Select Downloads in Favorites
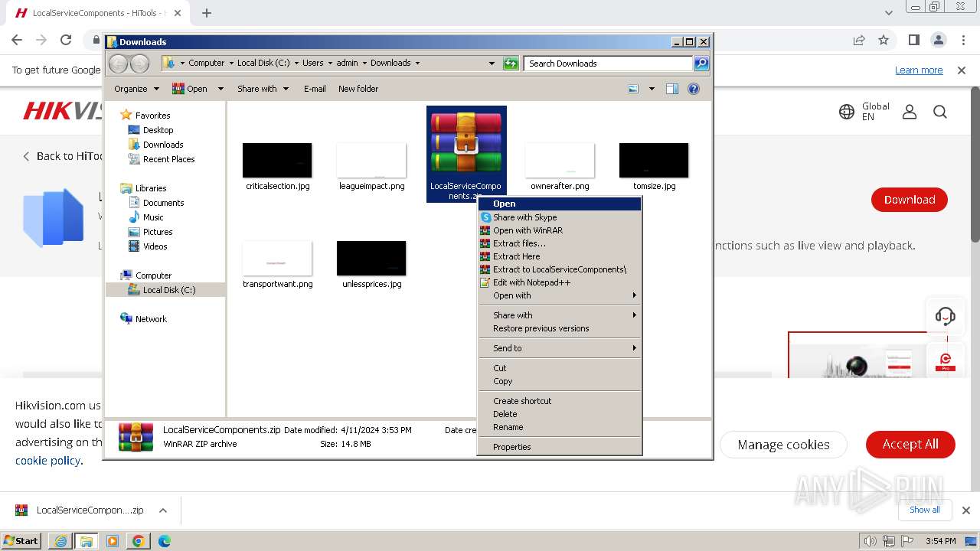The image size is (980, 551). [162, 145]
